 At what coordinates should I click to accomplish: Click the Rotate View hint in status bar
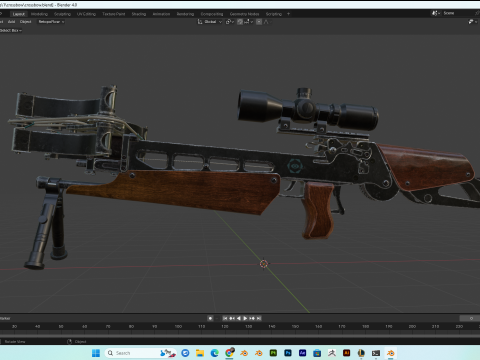pos(15,342)
